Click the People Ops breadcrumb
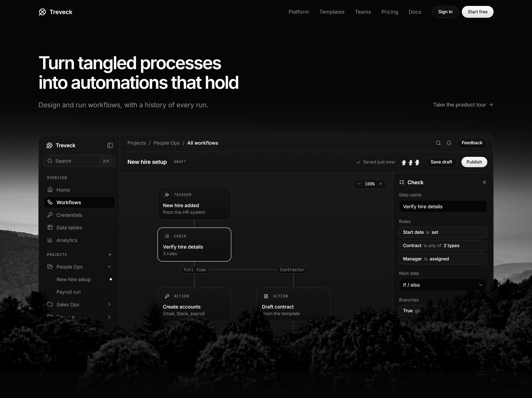Viewport: 532px width, 398px height. point(166,143)
